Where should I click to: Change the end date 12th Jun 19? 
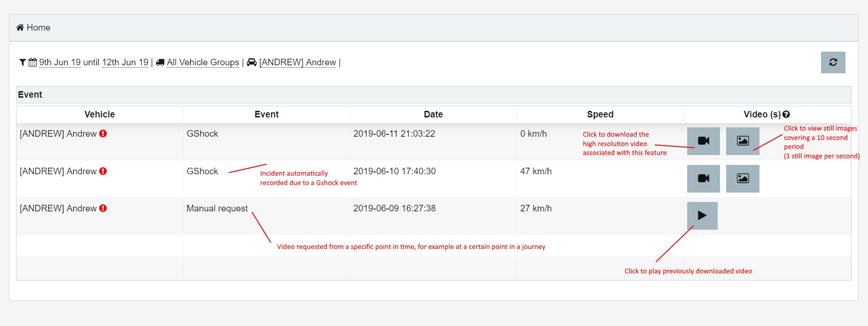click(125, 62)
